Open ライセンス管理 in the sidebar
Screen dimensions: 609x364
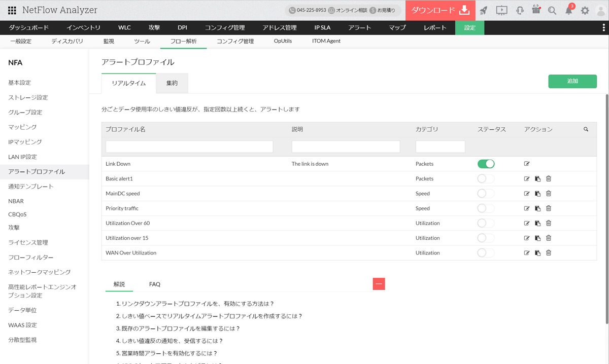[x=28, y=242]
